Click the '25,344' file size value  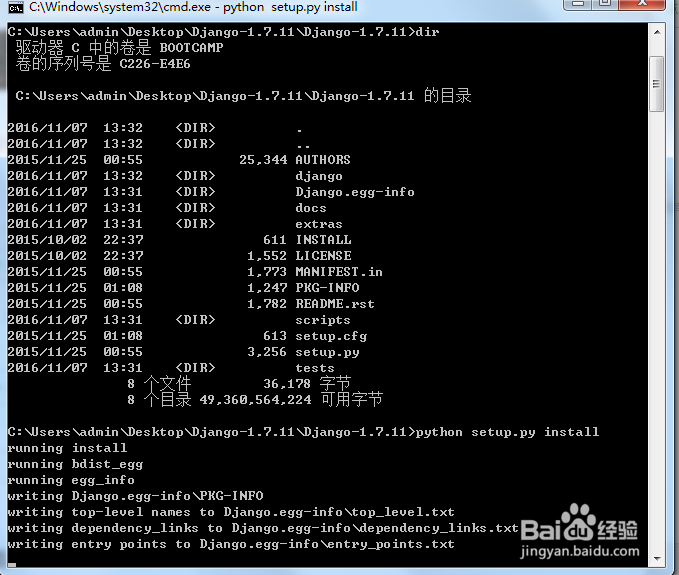(263, 160)
